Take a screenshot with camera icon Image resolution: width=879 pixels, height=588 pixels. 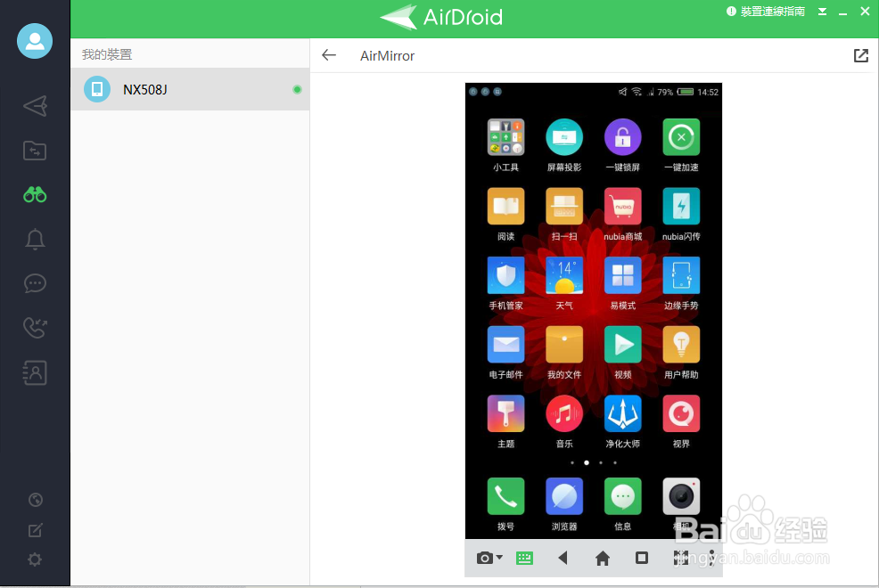coord(485,558)
